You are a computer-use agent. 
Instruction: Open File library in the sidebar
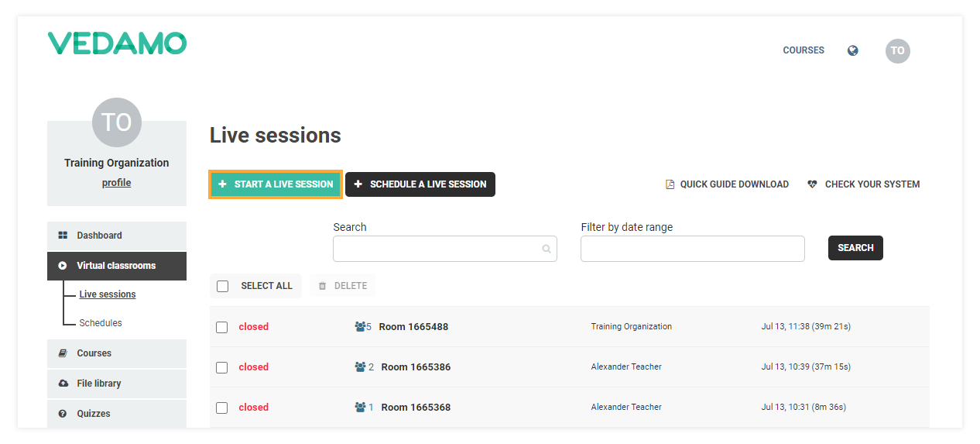tap(117, 384)
